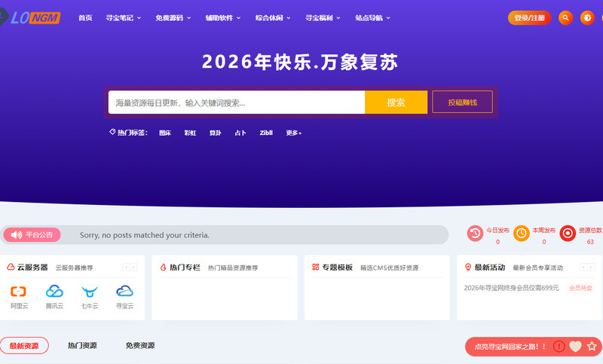Expand the 站点导航 dropdown menu

[372, 17]
